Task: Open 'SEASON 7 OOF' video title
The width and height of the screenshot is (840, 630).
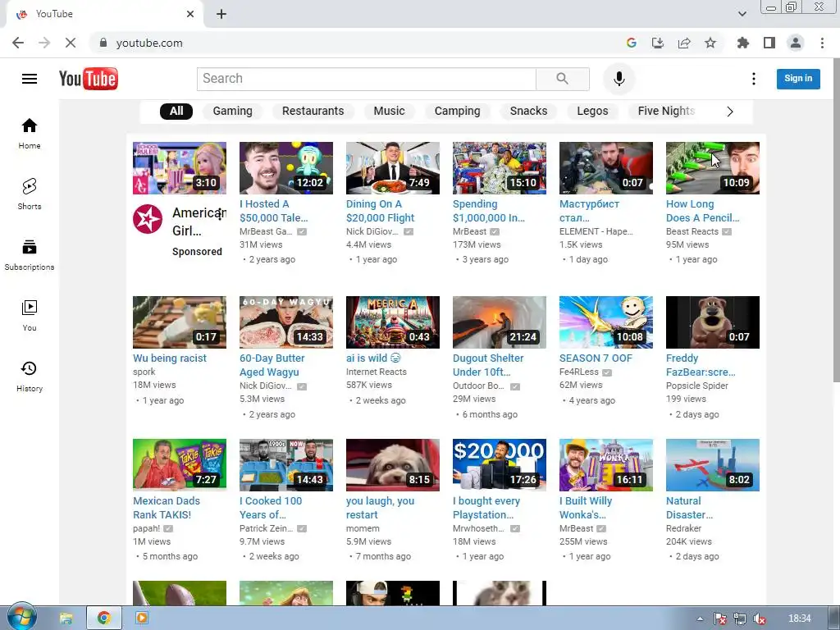Action: [x=596, y=358]
